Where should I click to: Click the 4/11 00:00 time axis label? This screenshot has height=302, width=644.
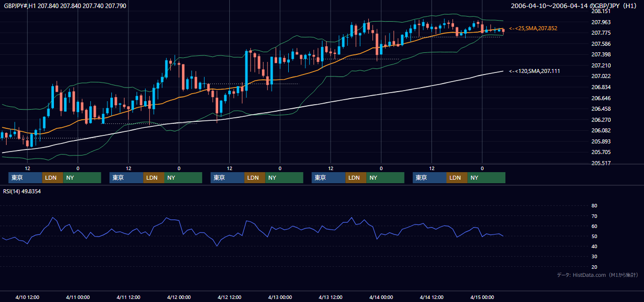tap(78, 297)
